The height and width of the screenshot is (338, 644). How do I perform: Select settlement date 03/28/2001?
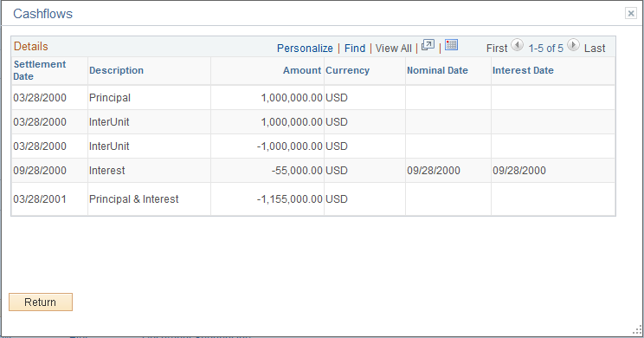pos(40,199)
